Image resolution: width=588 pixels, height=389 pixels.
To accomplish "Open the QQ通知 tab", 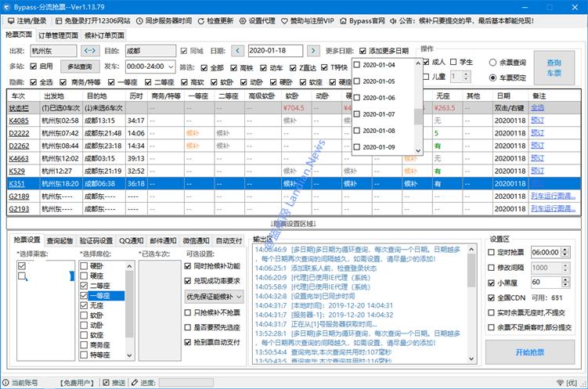I will pyautogui.click(x=132, y=240).
